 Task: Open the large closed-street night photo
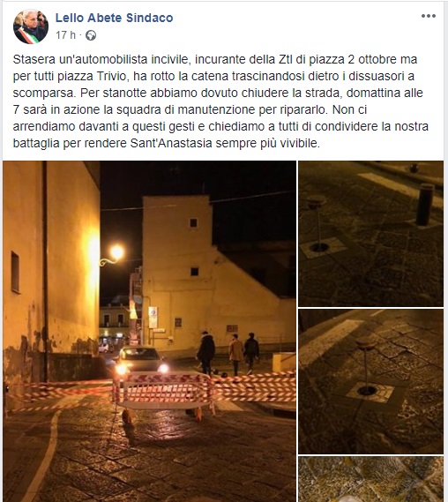(x=149, y=332)
